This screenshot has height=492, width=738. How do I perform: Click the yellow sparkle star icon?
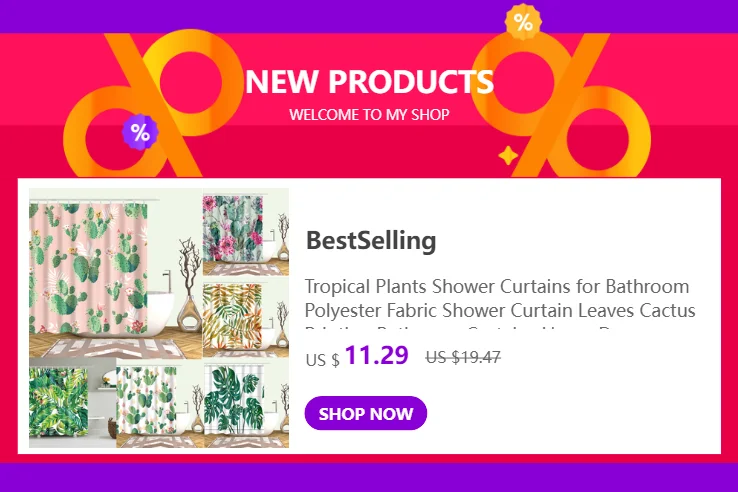pos(508,155)
